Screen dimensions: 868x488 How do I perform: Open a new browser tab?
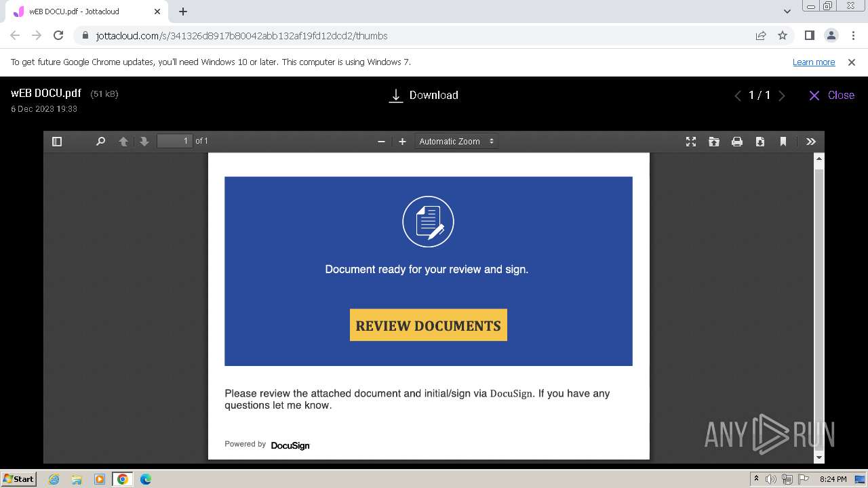click(x=183, y=12)
